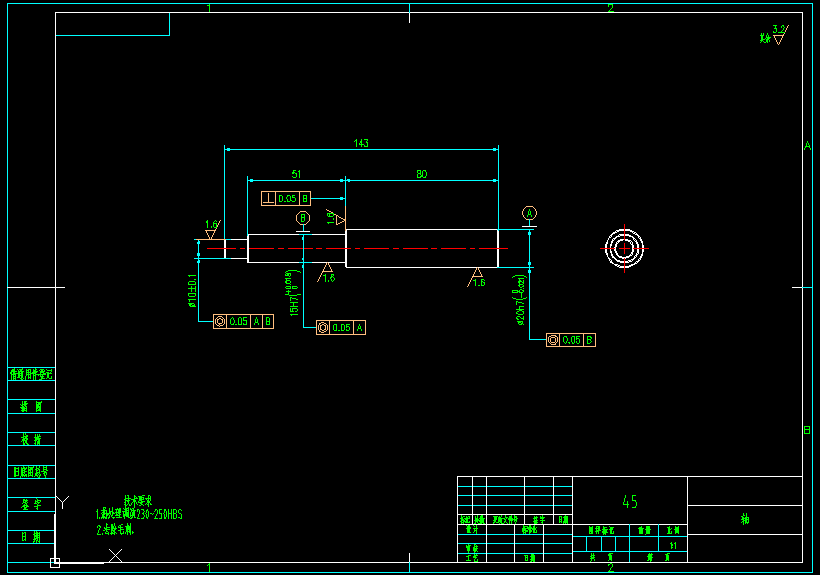
Task: Select the overall length dimension 143
Action: (361, 143)
